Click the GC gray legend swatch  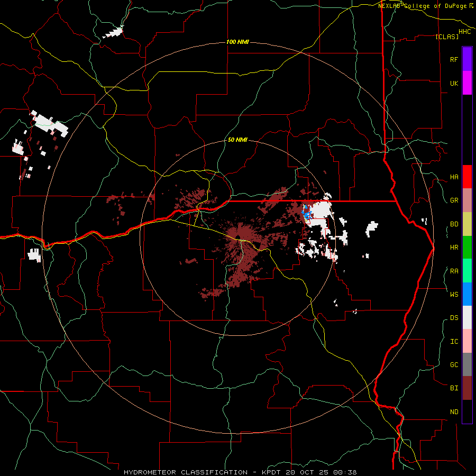(x=467, y=364)
